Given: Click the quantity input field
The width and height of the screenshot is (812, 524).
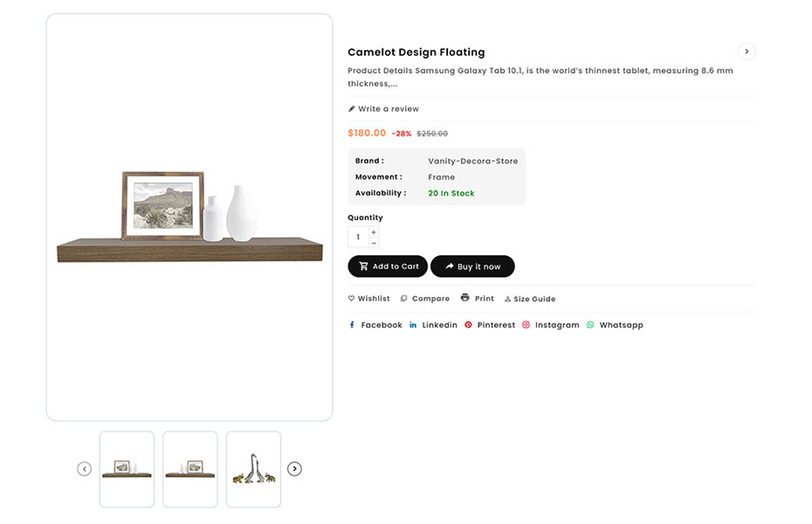Looking at the screenshot, I should coord(358,237).
